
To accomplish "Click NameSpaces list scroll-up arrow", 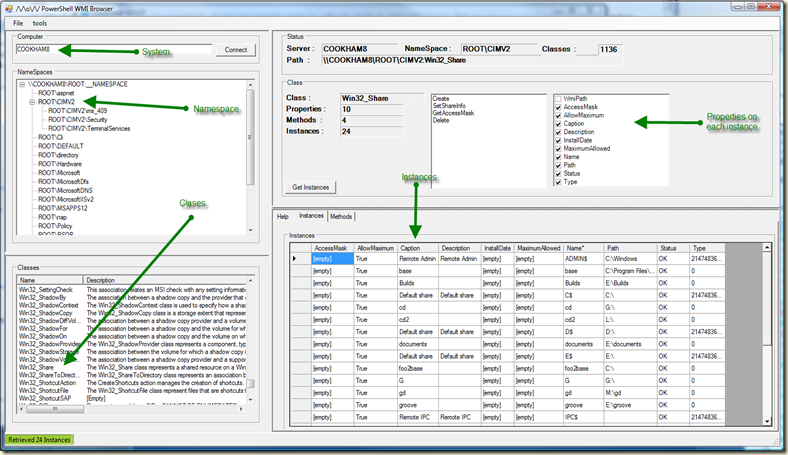I will click(251, 85).
